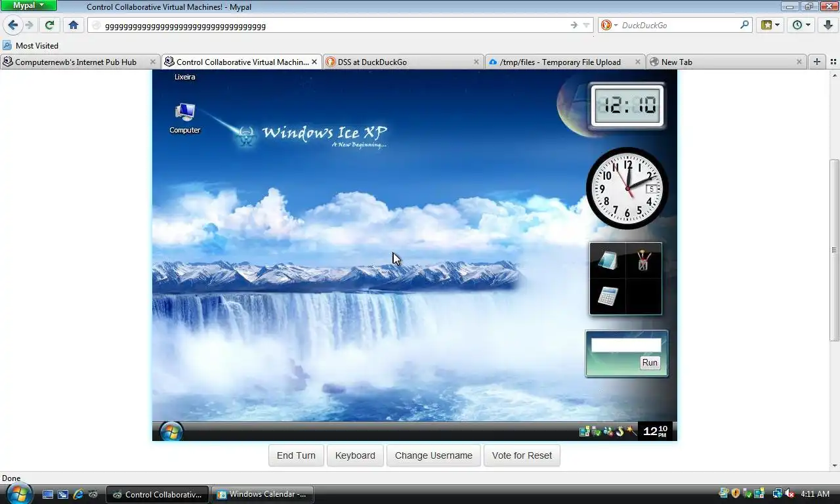Click the scrollbar down arrow

point(834,465)
